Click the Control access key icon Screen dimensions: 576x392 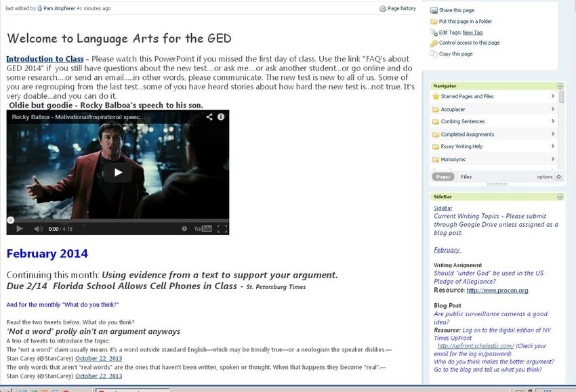pyautogui.click(x=434, y=43)
